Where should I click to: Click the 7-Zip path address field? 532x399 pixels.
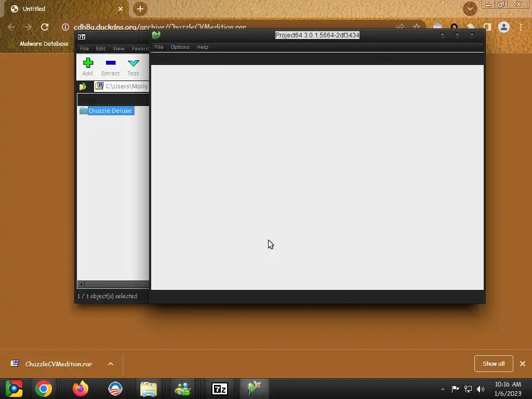coord(122,86)
